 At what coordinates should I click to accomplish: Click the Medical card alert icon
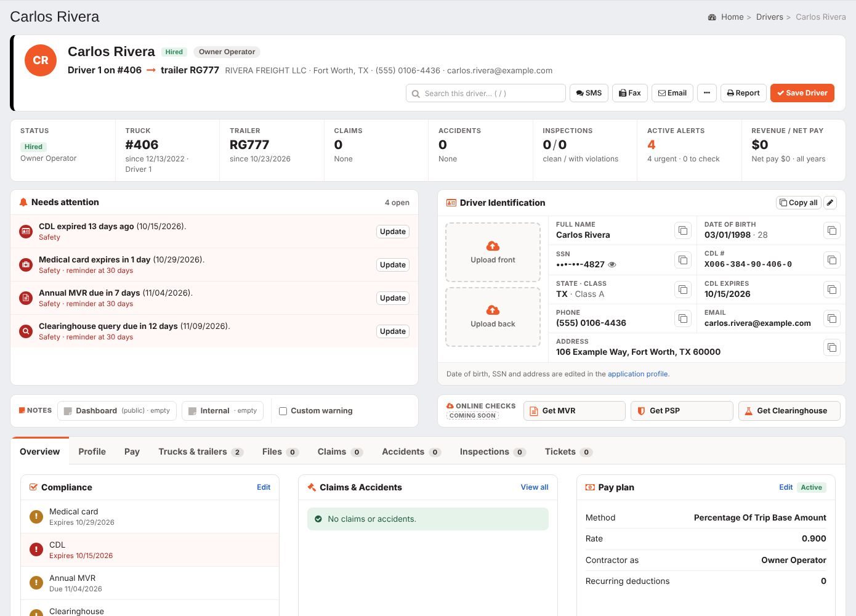26,265
